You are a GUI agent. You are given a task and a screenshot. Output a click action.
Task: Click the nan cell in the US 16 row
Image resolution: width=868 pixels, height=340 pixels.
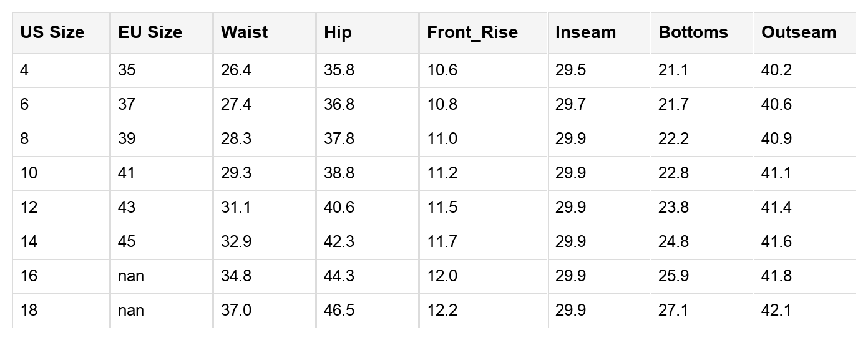tap(131, 276)
